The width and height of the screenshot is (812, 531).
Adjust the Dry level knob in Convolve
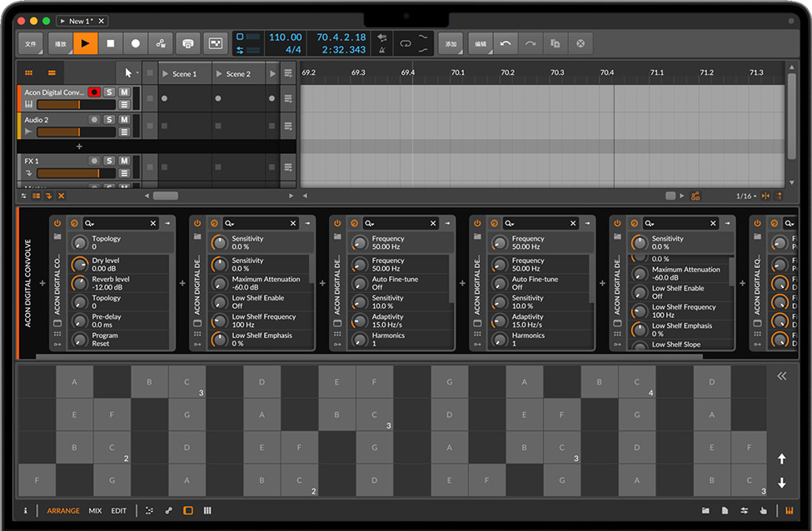coord(80,265)
